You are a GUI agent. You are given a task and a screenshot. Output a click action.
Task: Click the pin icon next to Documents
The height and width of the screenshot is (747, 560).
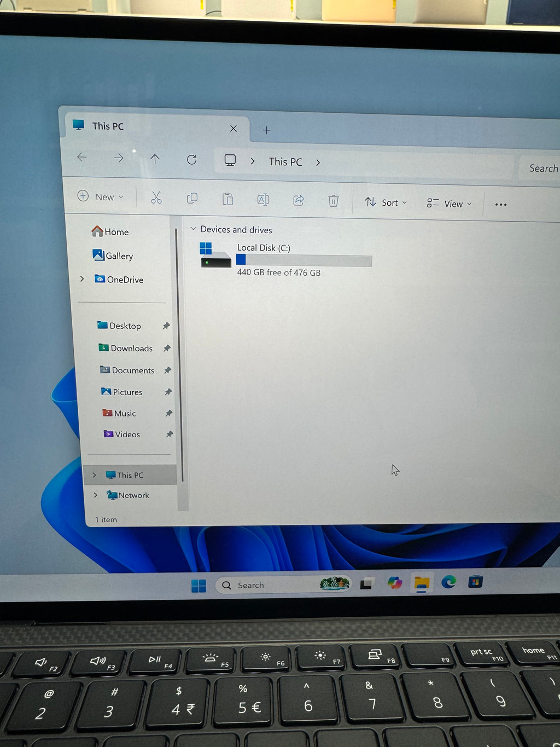[167, 370]
